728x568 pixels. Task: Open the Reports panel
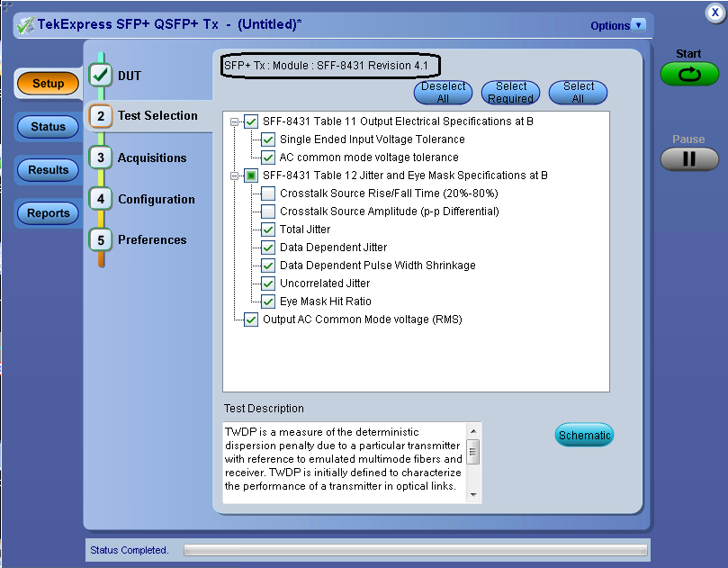[47, 213]
